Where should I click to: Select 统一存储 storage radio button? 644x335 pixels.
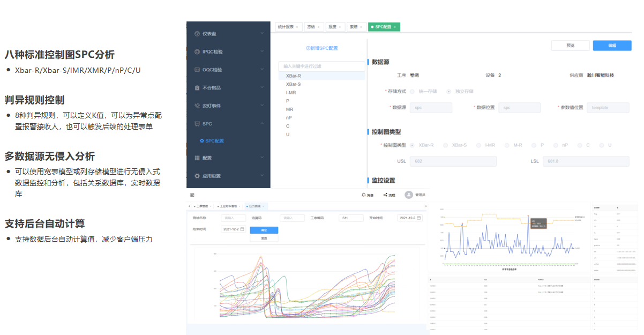click(412, 91)
